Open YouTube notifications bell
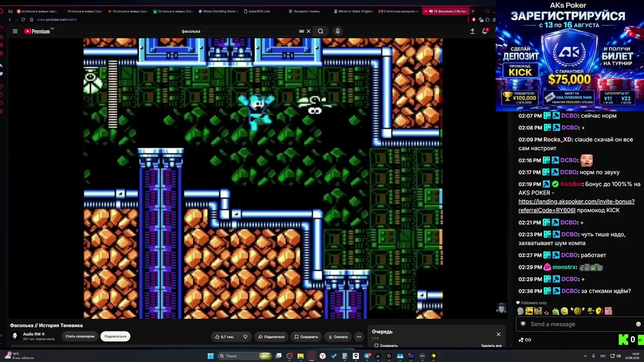Viewport: 644px width, 362px height. click(485, 31)
